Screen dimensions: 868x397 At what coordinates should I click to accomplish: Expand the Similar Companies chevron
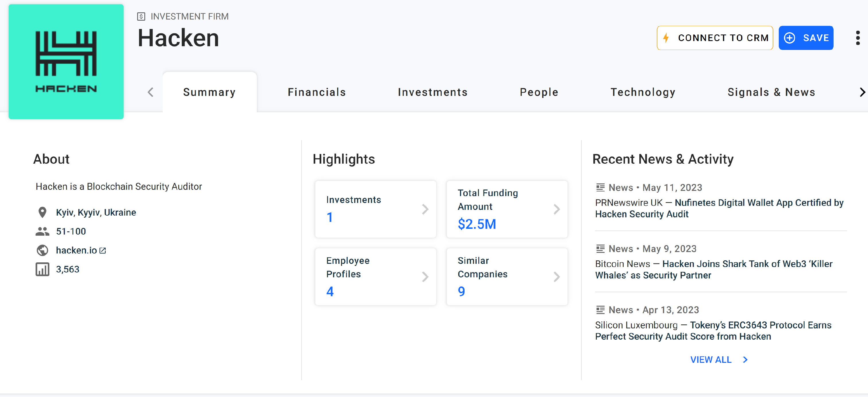point(557,277)
